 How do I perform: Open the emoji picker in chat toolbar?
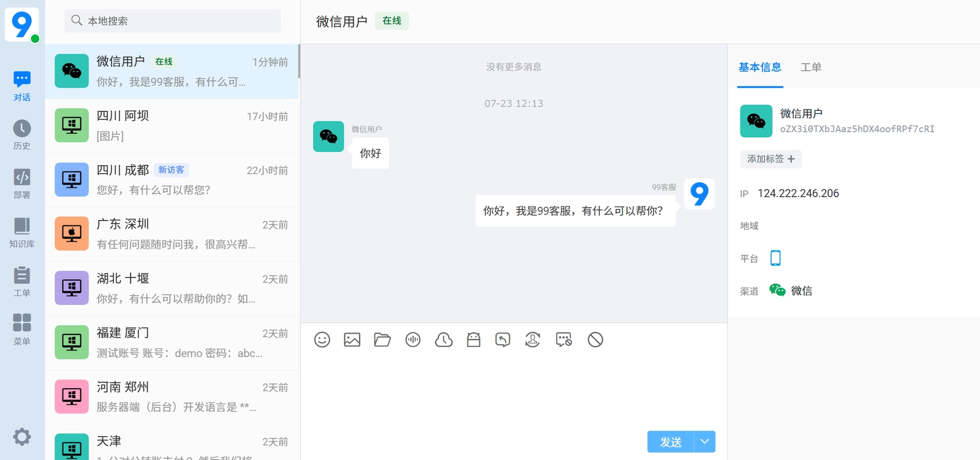[322, 339]
